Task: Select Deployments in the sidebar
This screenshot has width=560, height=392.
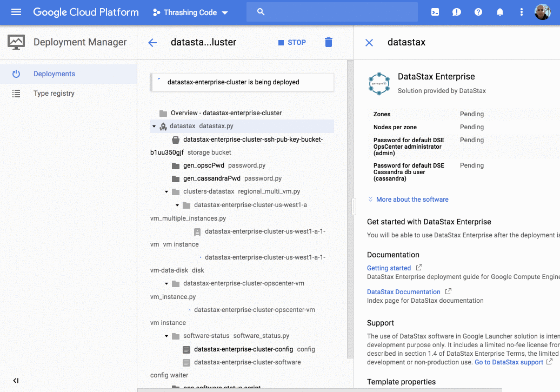Action: tap(68, 74)
